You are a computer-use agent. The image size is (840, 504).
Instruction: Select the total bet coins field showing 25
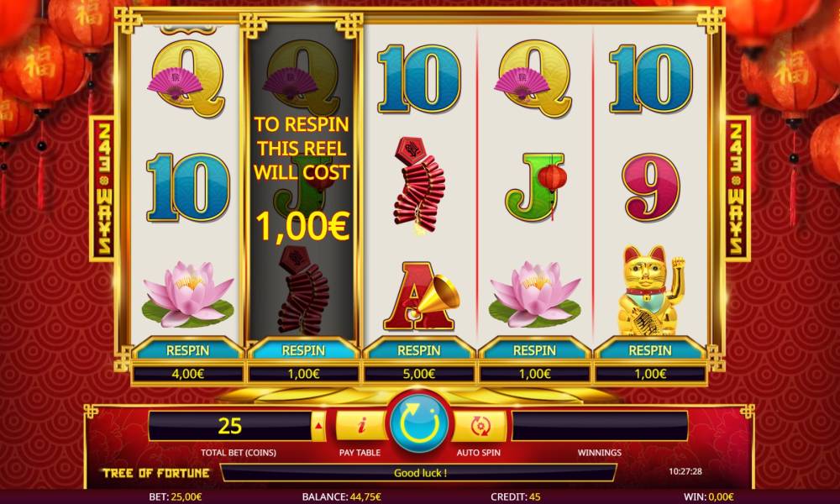pyautogui.click(x=230, y=427)
